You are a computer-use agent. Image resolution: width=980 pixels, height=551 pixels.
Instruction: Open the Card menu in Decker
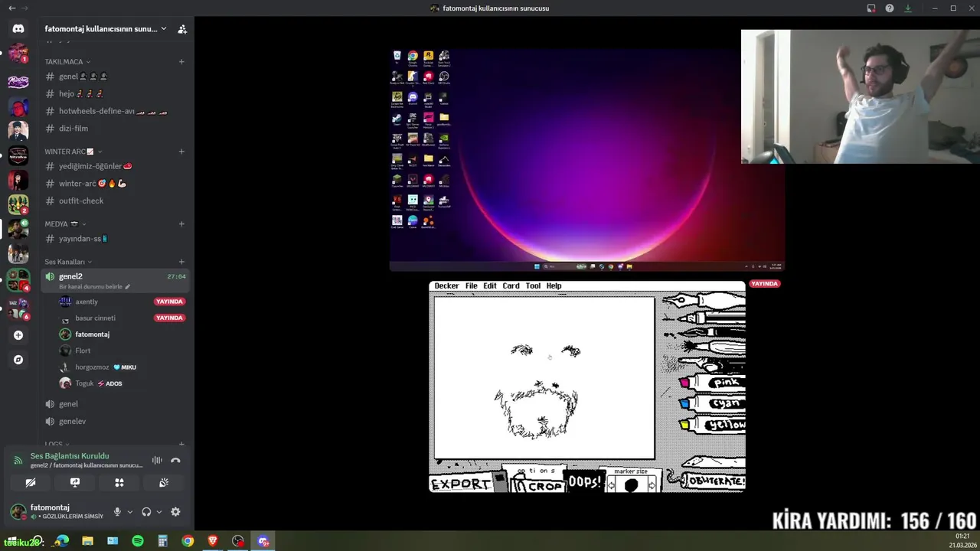tap(511, 286)
